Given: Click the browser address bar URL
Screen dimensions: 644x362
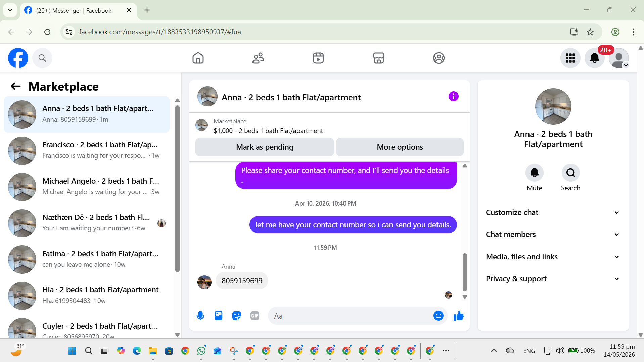Looking at the screenshot, I should pyautogui.click(x=160, y=32).
